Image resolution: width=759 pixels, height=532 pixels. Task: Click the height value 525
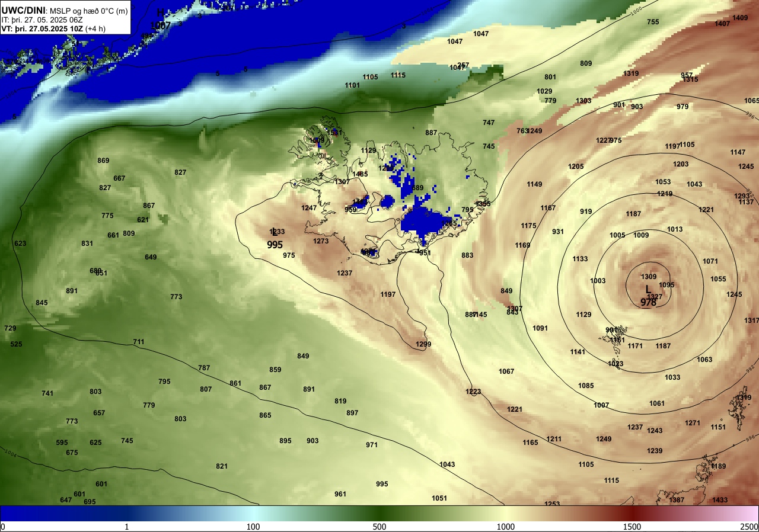(x=16, y=344)
